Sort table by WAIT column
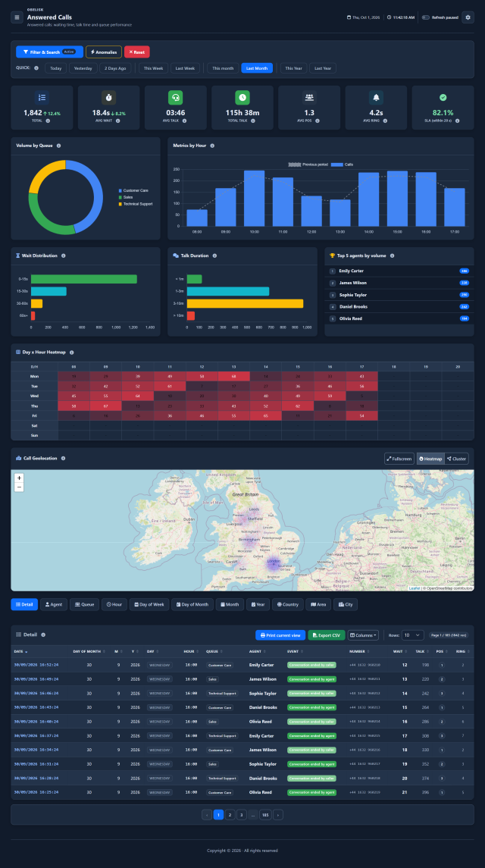Image resolution: width=485 pixels, height=868 pixels. (x=399, y=651)
